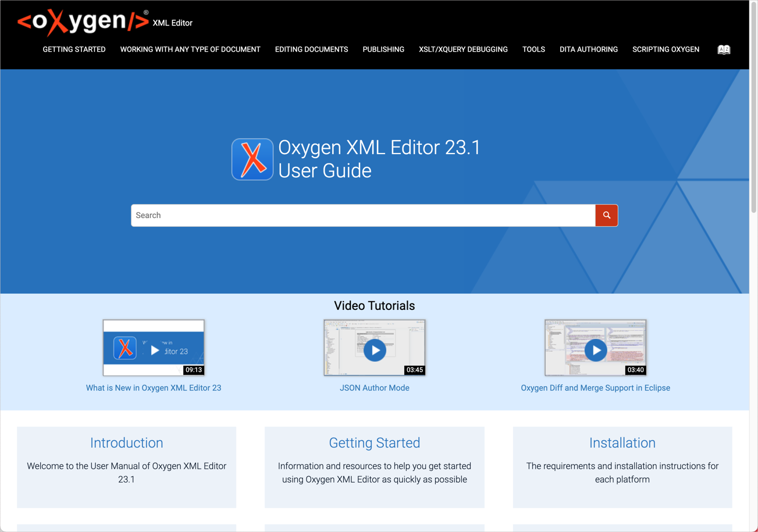Click the page vertical scrollbar

(754, 108)
